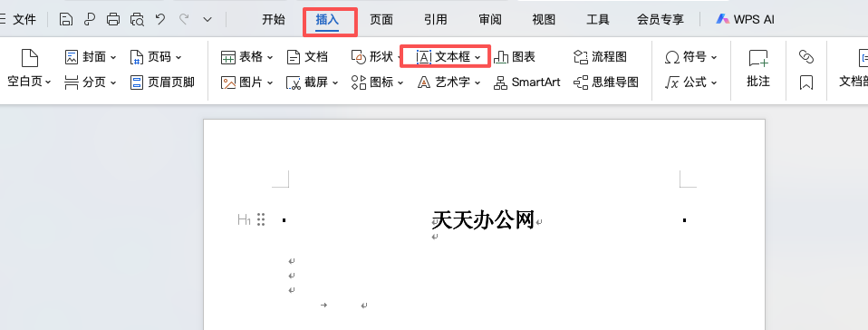The width and height of the screenshot is (868, 330).
Task: Click the 文档 insert document button
Action: 307,57
